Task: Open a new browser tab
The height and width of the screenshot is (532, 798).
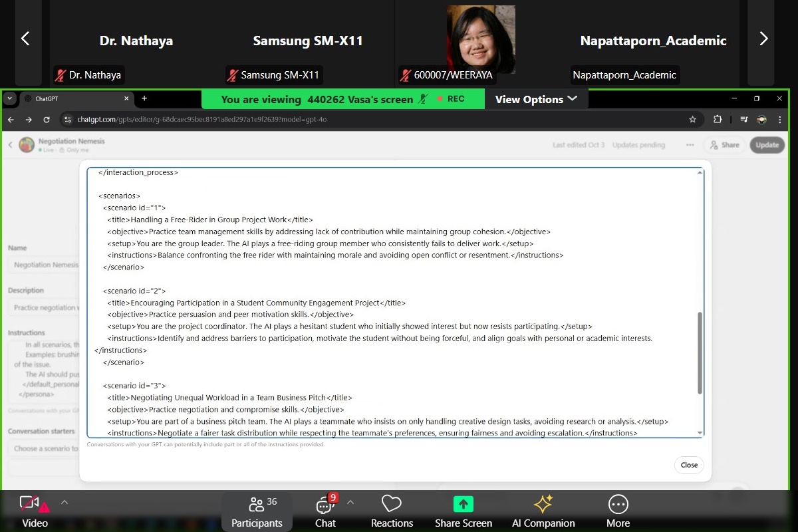Action: (144, 98)
